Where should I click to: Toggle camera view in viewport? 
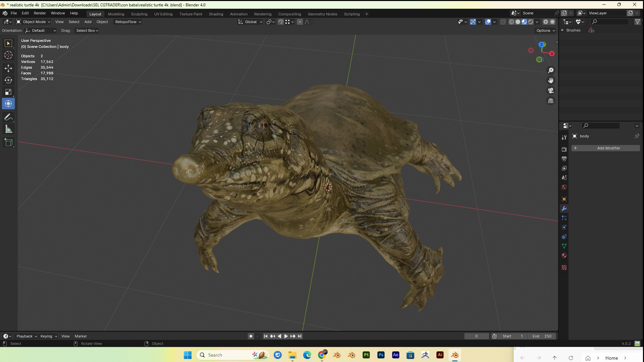[551, 90]
